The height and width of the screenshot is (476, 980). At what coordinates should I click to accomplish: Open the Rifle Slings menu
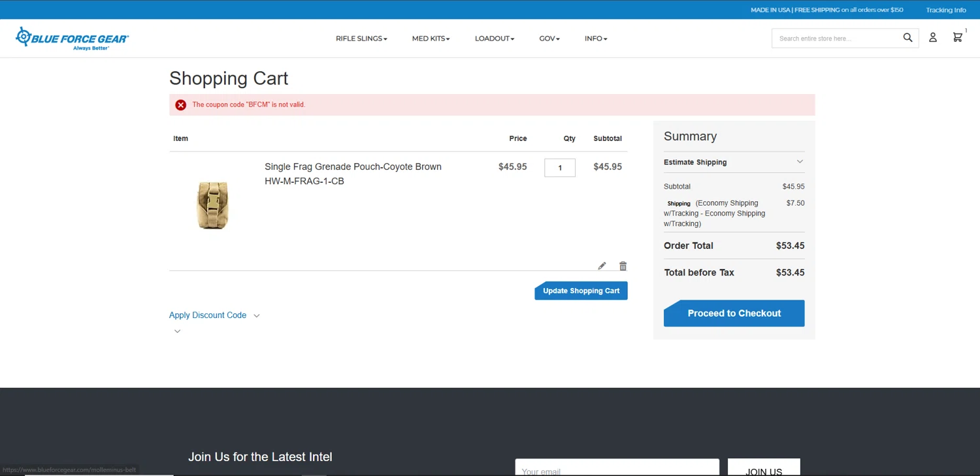tap(361, 39)
